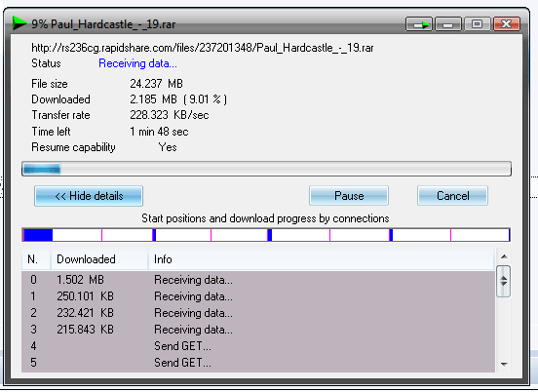Click the rapidshare download URL text
The width and height of the screenshot is (538, 392).
tap(203, 48)
